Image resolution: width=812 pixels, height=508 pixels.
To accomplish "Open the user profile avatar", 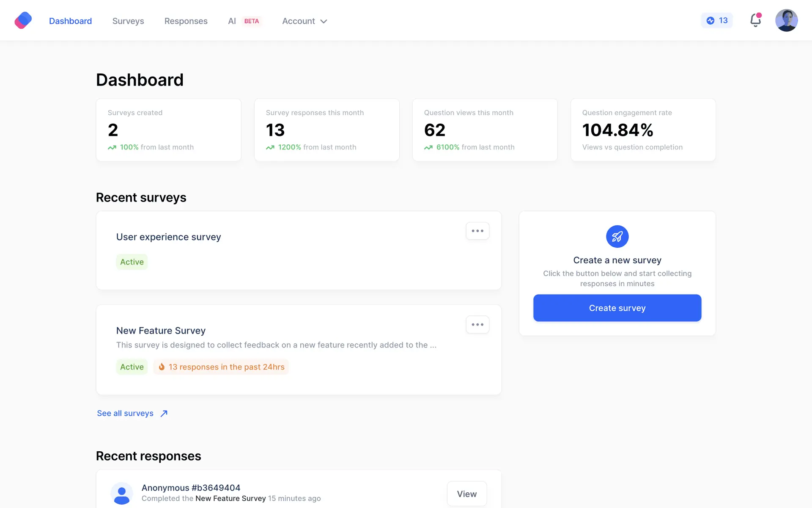I will pyautogui.click(x=786, y=20).
